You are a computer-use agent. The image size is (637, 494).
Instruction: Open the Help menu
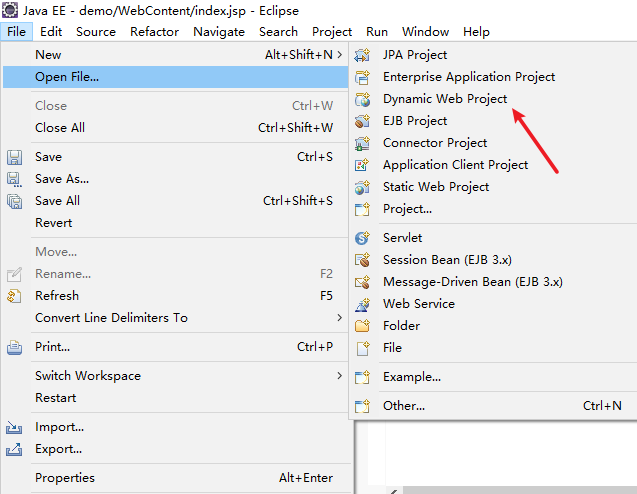(476, 32)
